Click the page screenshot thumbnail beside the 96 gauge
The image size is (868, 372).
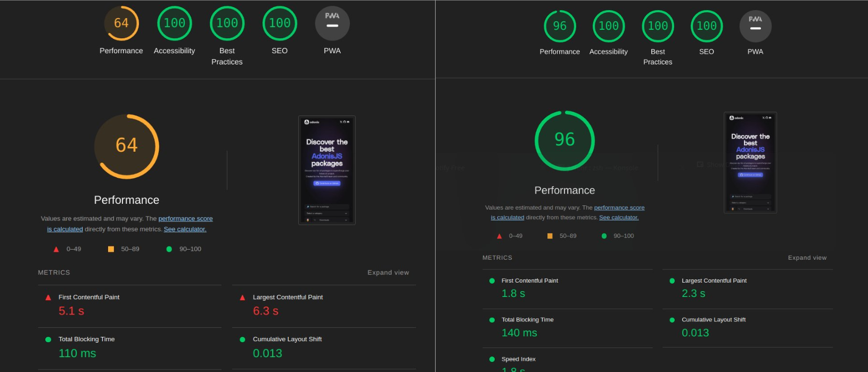[x=750, y=162]
